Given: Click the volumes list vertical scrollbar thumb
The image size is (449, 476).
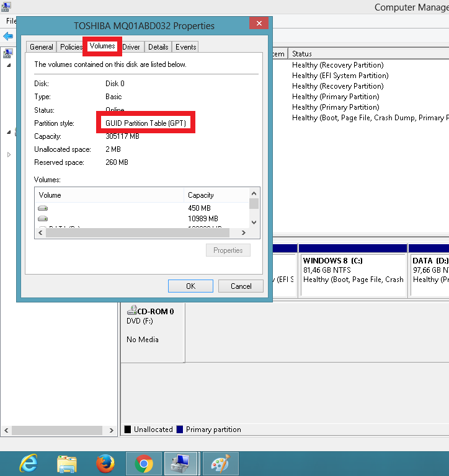Looking at the screenshot, I should coord(254,204).
